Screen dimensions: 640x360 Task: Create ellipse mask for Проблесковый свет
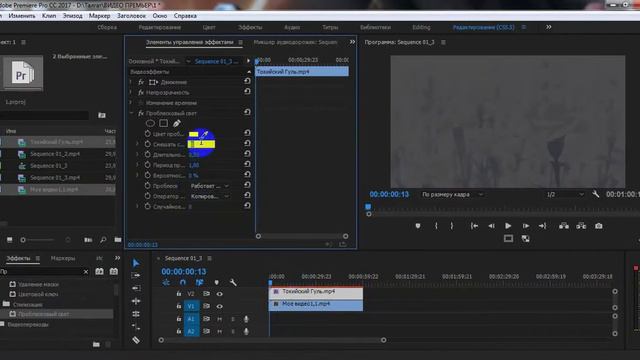pos(150,123)
